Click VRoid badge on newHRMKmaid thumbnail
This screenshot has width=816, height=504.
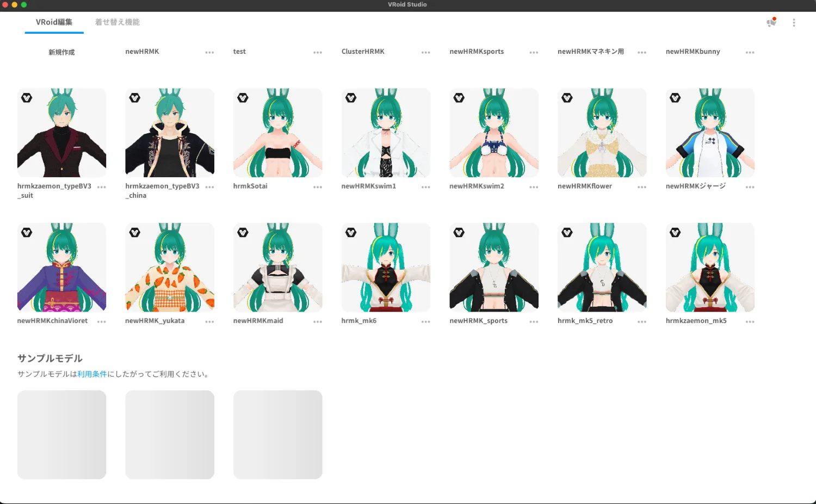tap(243, 233)
